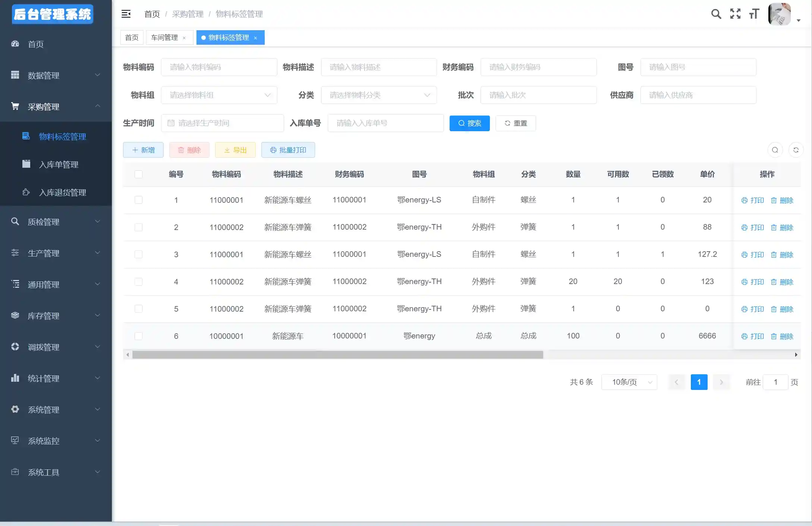Open the 物料组 dropdown selector
Image resolution: width=812 pixels, height=526 pixels.
click(x=219, y=95)
